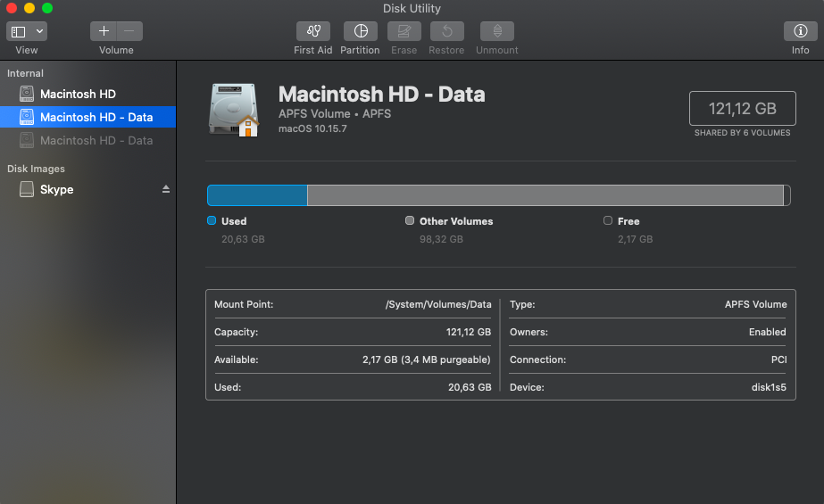The width and height of the screenshot is (824, 504).
Task: Click the First Aid stethoscope icon
Action: tap(312, 31)
